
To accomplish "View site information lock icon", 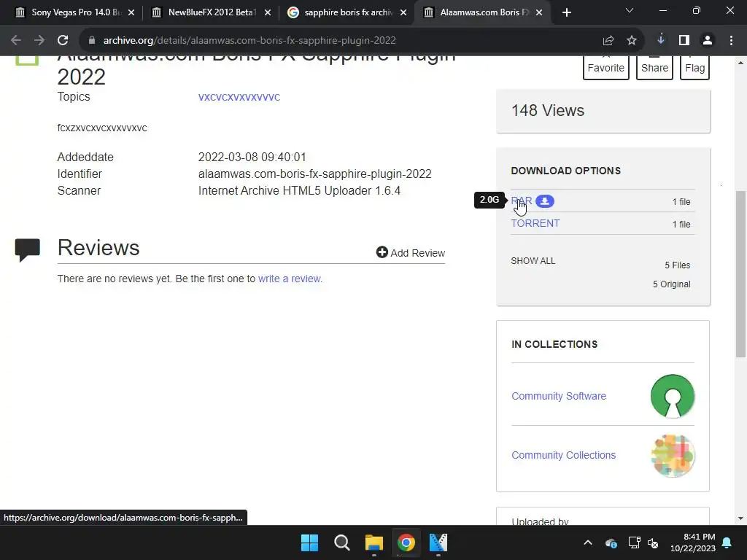I will pos(92,41).
